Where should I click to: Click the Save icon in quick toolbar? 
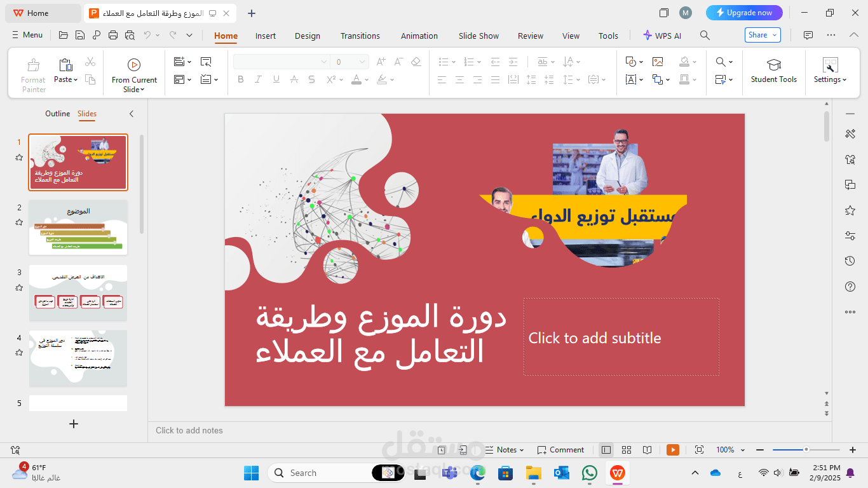(79, 35)
